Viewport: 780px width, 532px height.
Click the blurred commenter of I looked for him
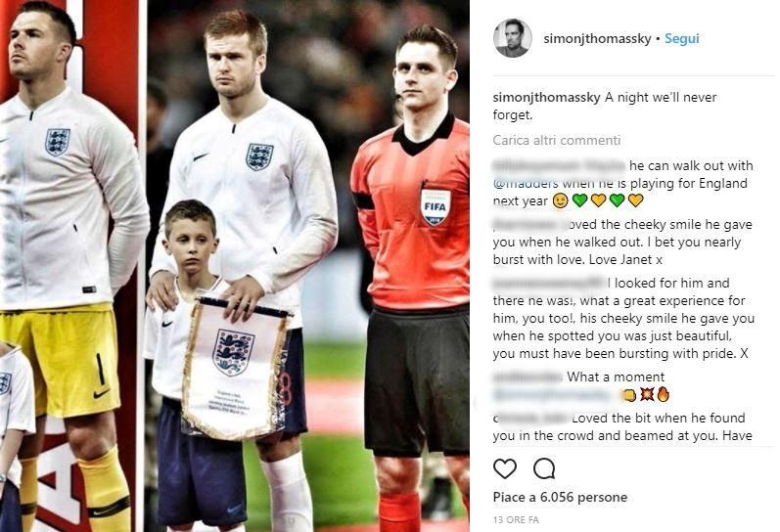tap(549, 284)
